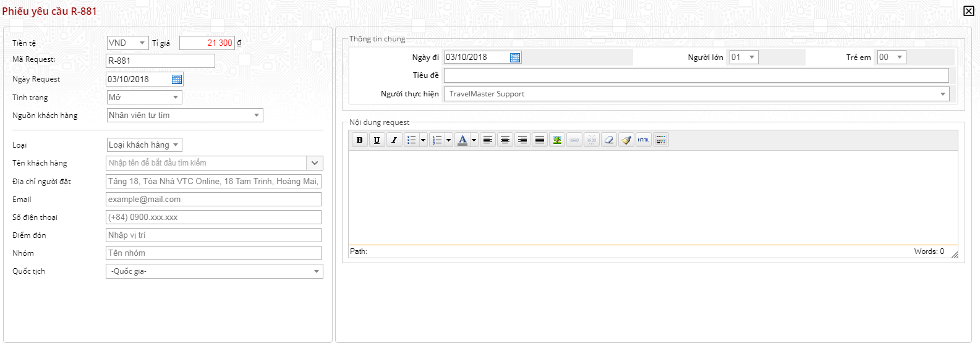
Task: Click the Tỉ giá exchange rate field
Action: coord(207,43)
